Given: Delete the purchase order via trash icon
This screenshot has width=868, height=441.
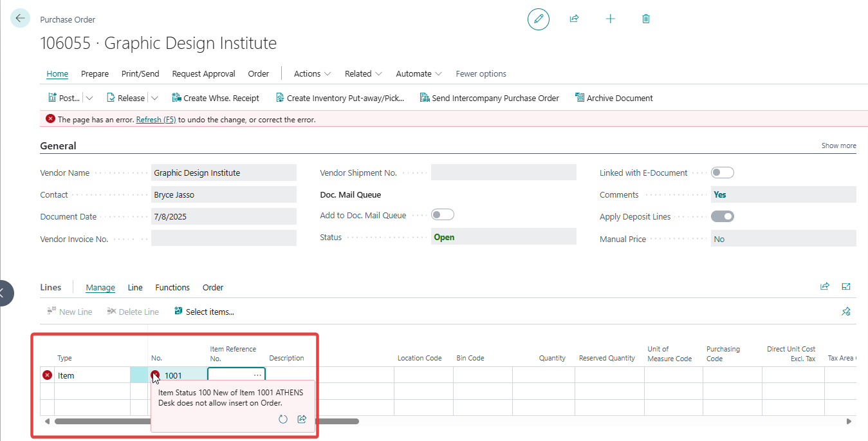Looking at the screenshot, I should pos(646,19).
